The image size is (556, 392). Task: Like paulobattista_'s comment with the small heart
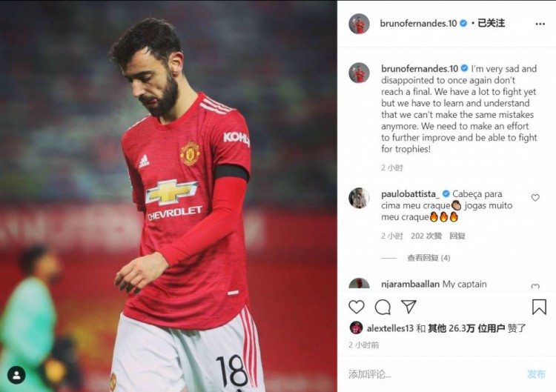pyautogui.click(x=535, y=197)
